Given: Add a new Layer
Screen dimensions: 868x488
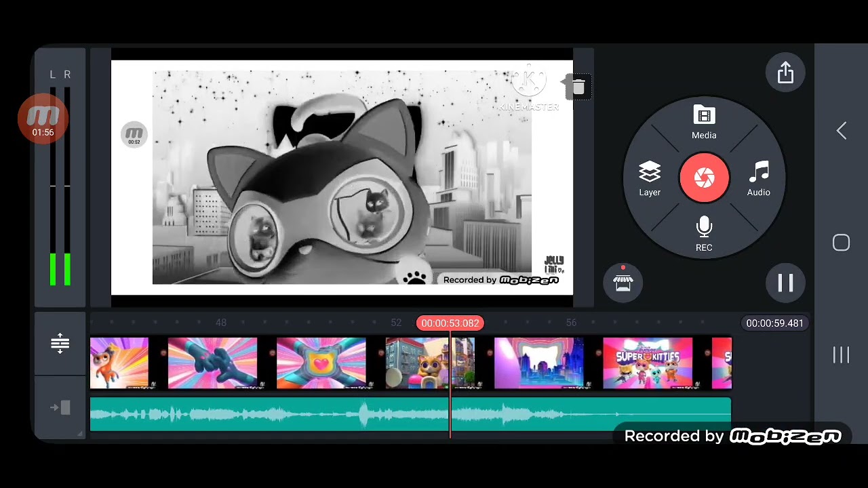Looking at the screenshot, I should [x=650, y=179].
